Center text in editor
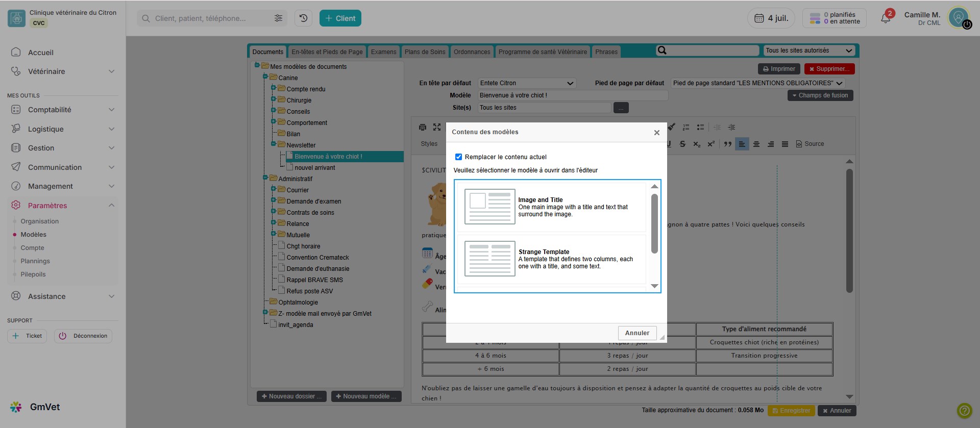 pyautogui.click(x=756, y=144)
